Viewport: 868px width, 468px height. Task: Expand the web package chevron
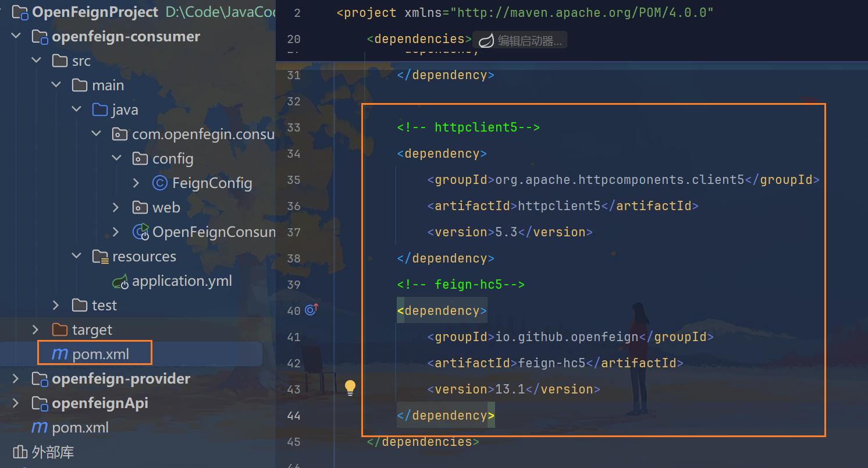click(116, 208)
